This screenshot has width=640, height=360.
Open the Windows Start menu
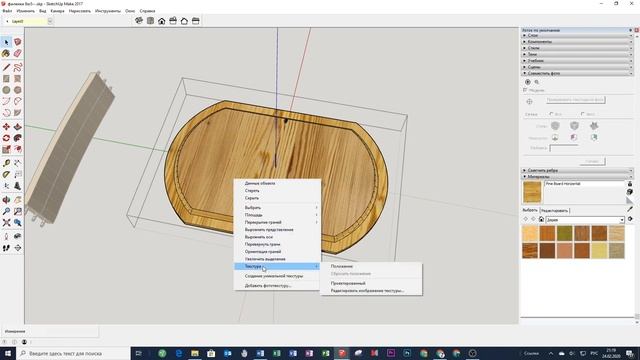tap(7, 353)
